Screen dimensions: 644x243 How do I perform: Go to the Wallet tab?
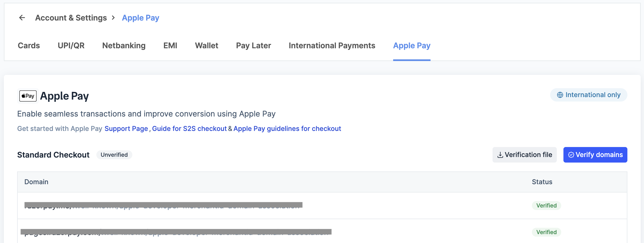point(207,45)
